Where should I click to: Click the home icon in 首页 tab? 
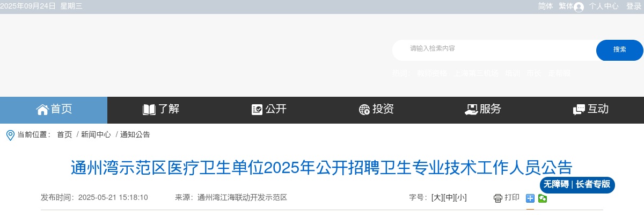tap(42, 110)
